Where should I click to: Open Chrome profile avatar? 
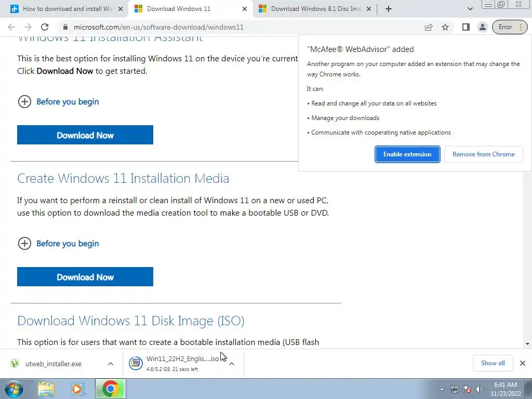click(x=482, y=27)
